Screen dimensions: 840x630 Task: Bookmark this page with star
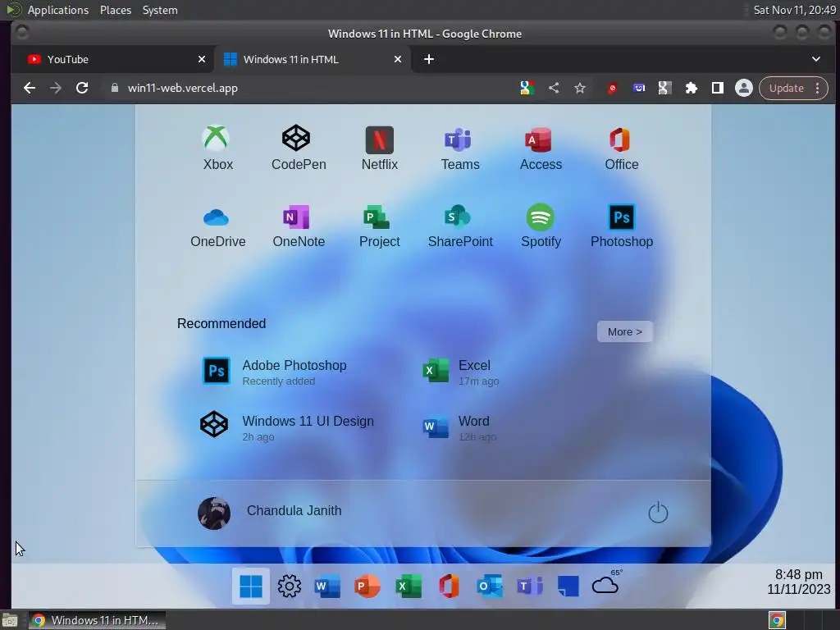(580, 88)
